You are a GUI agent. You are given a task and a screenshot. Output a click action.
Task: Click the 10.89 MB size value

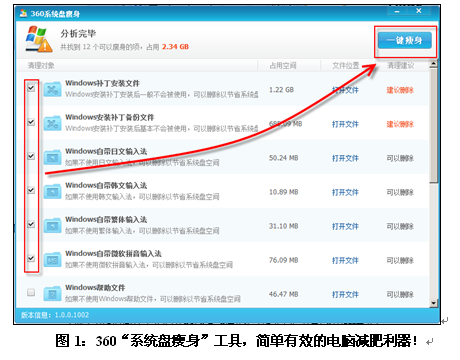(x=284, y=192)
